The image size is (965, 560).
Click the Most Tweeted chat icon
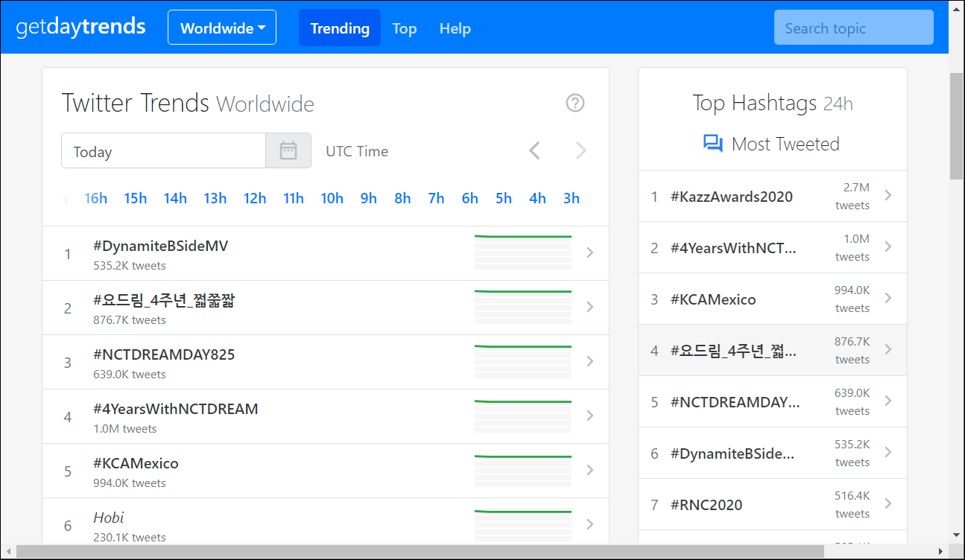click(x=713, y=144)
